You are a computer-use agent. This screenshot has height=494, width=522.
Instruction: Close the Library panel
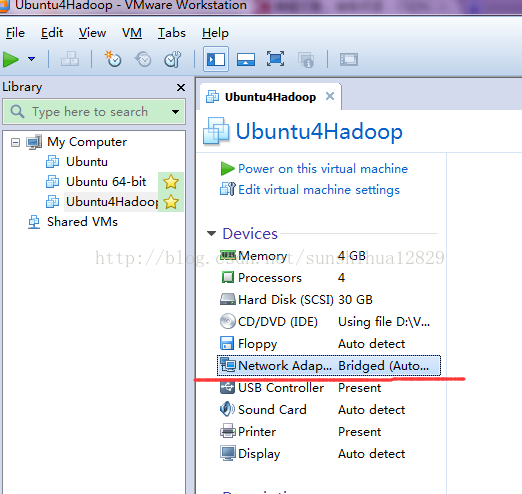point(181,88)
